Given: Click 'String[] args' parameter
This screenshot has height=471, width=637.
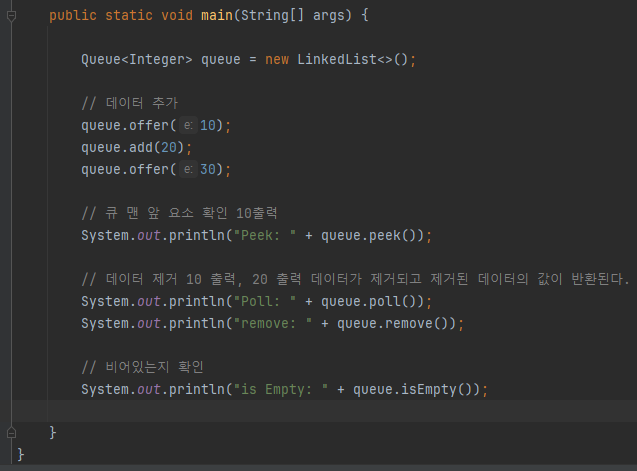Looking at the screenshot, I should click(x=292, y=15).
